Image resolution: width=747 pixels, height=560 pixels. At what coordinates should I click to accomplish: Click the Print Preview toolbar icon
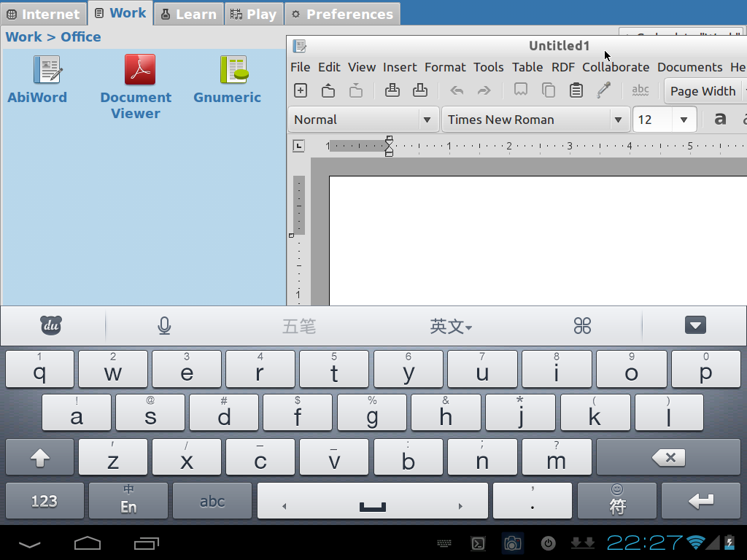(419, 90)
